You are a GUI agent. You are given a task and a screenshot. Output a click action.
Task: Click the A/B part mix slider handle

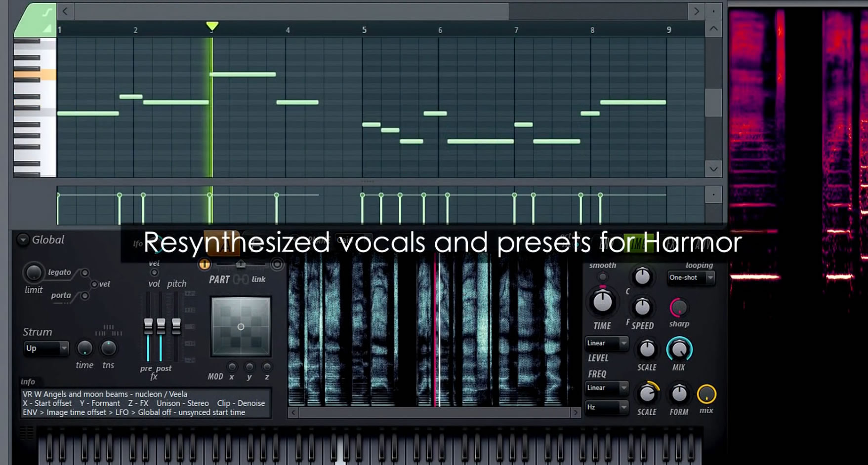(x=241, y=265)
